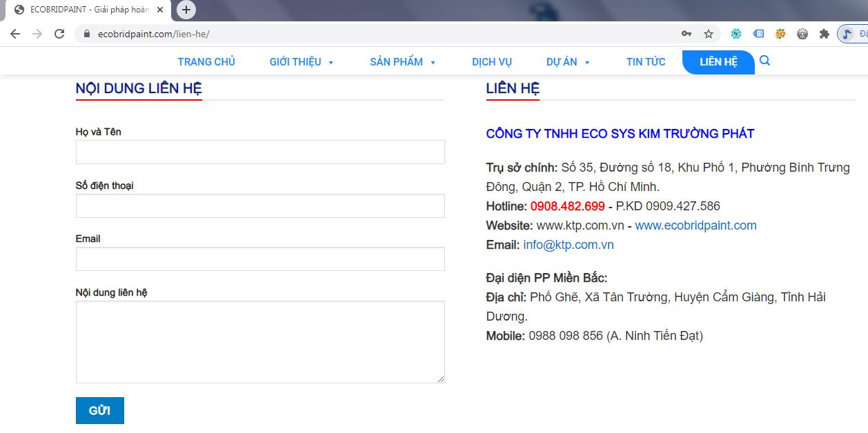Open www.ecobridpaint.com link

[x=696, y=225]
